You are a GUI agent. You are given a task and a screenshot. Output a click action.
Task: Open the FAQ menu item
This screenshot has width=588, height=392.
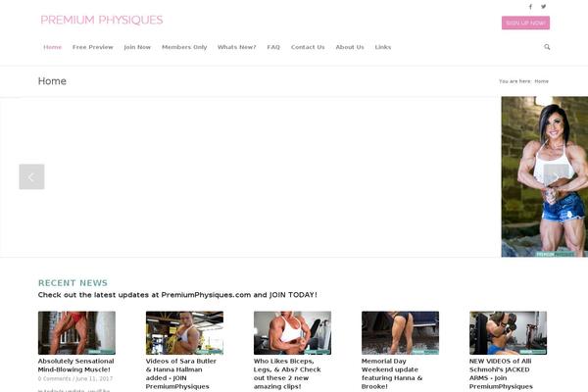tap(273, 47)
